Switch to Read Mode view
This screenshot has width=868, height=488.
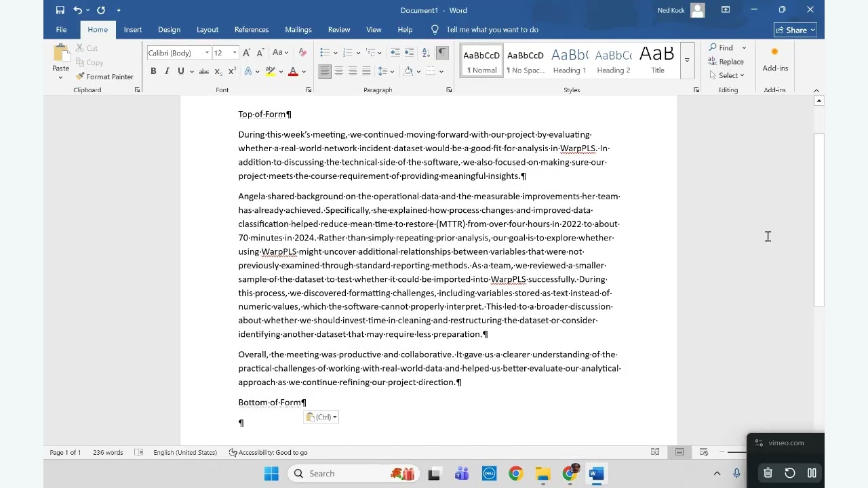click(655, 452)
